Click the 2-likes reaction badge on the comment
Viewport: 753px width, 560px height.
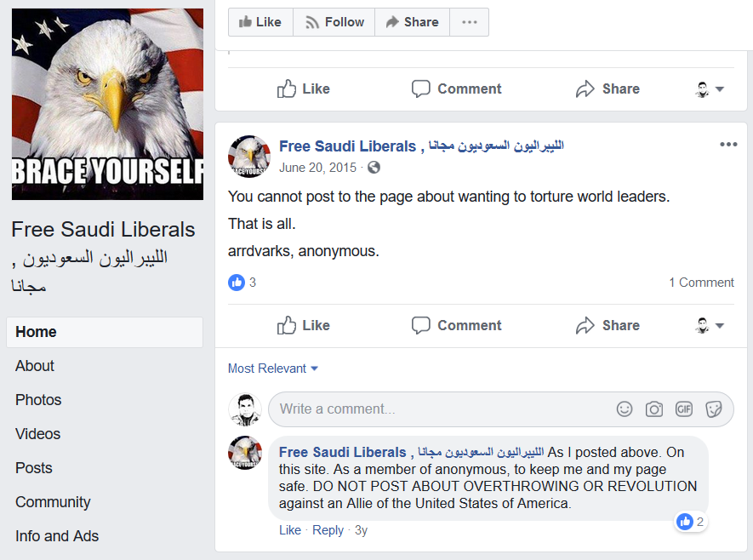click(690, 522)
